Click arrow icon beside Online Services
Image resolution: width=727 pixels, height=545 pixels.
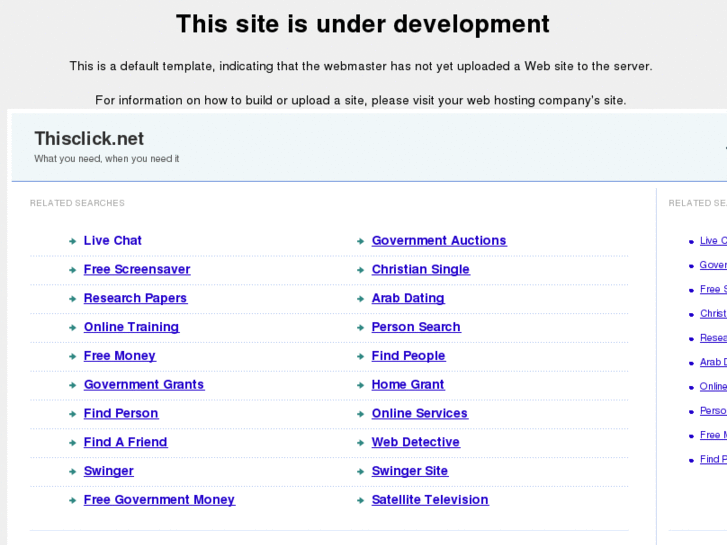tap(360, 414)
